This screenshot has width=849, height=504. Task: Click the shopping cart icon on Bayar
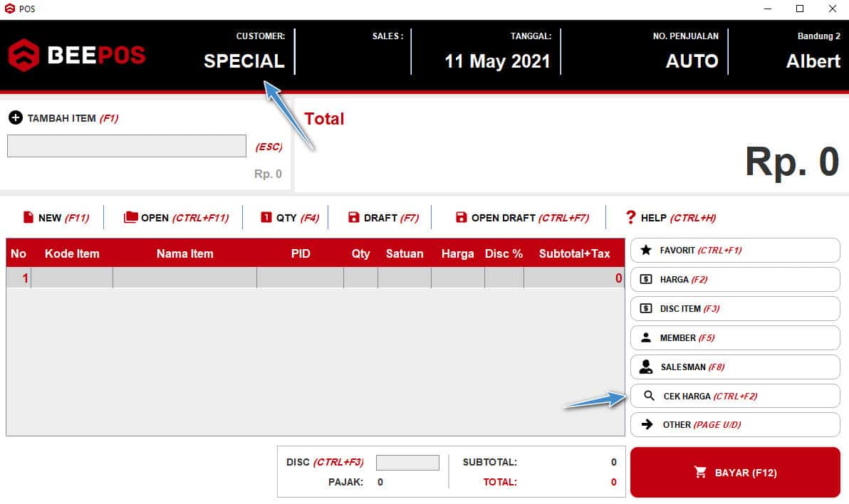click(x=700, y=472)
